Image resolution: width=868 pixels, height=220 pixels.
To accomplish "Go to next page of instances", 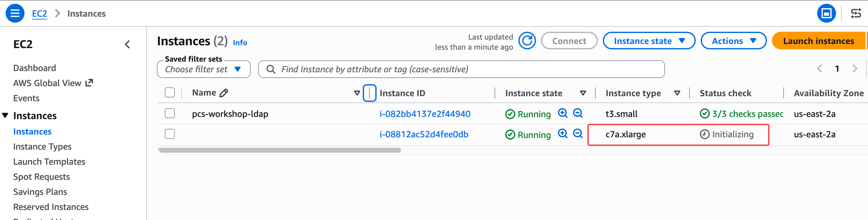I will (855, 69).
